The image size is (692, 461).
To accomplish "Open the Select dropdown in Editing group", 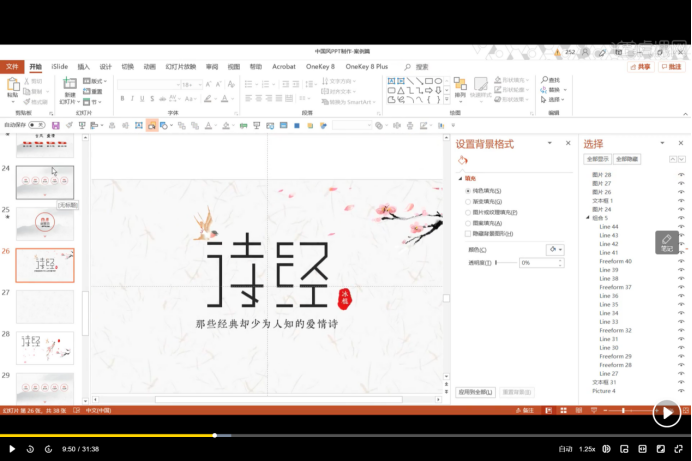I will click(x=553, y=100).
